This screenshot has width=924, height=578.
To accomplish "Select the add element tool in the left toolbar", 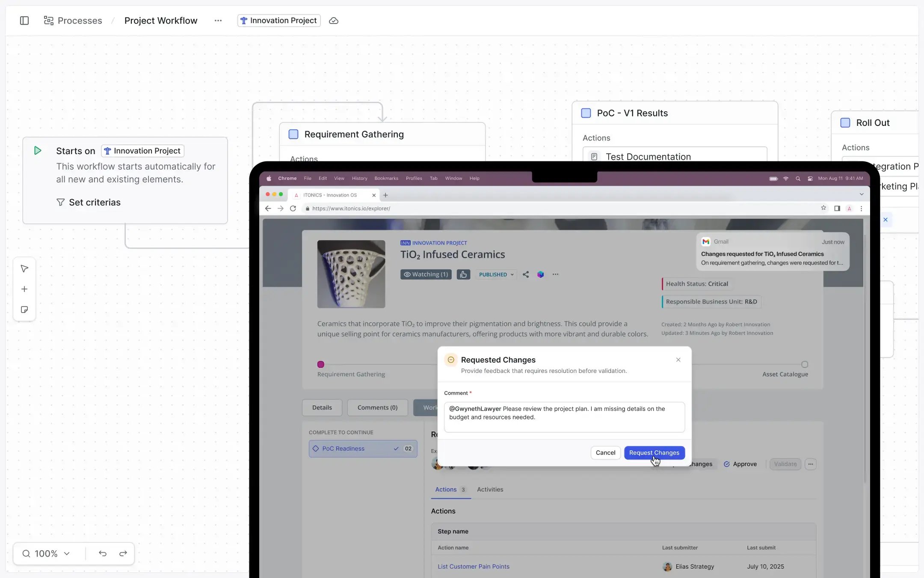I will (x=24, y=289).
